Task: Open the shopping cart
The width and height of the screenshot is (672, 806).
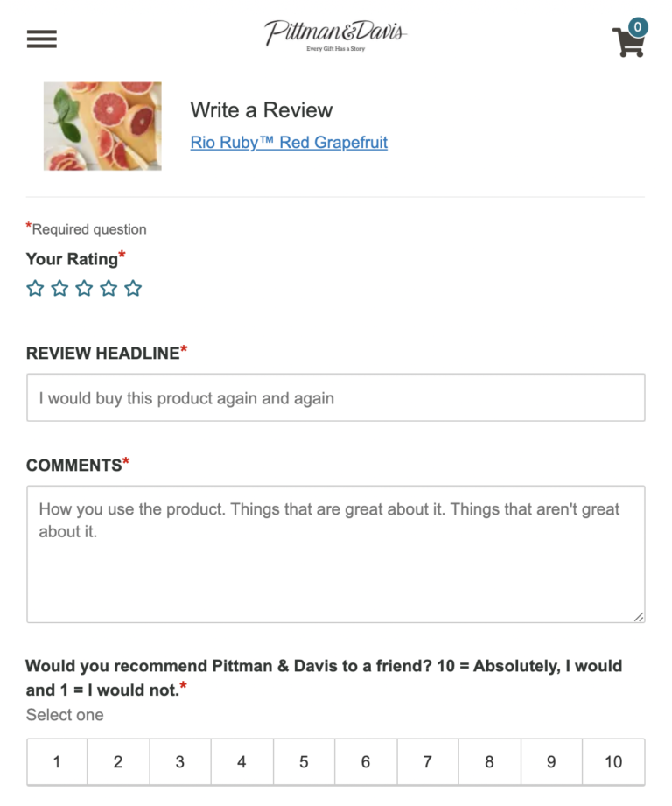Action: point(629,40)
